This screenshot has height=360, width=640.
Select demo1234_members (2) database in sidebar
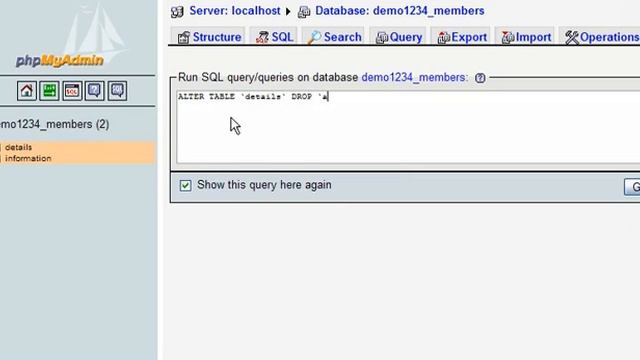(x=55, y=124)
